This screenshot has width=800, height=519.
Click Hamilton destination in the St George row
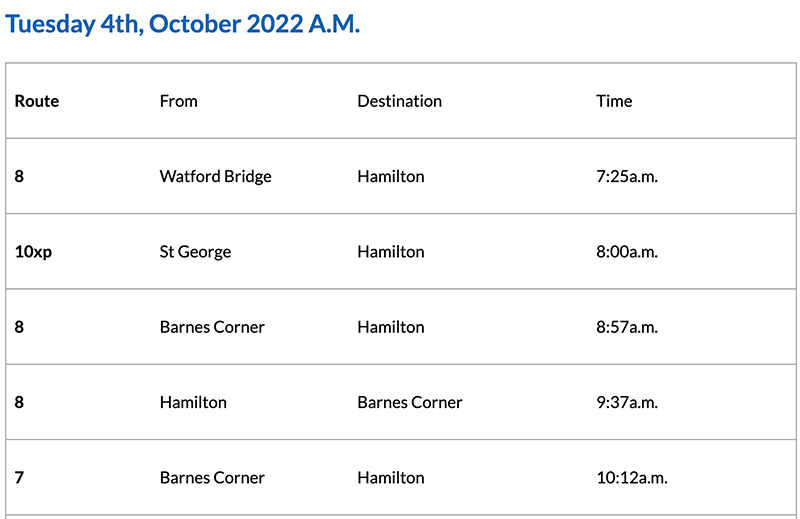391,252
